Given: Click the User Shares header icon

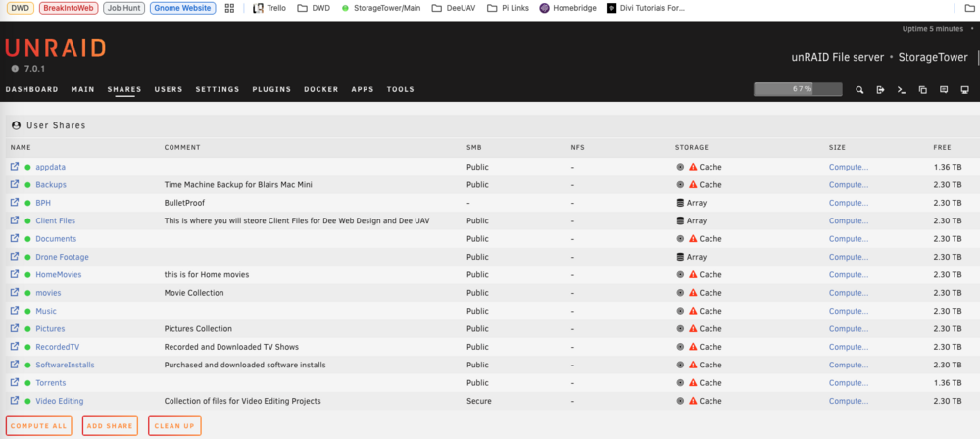Looking at the screenshot, I should coord(17,125).
